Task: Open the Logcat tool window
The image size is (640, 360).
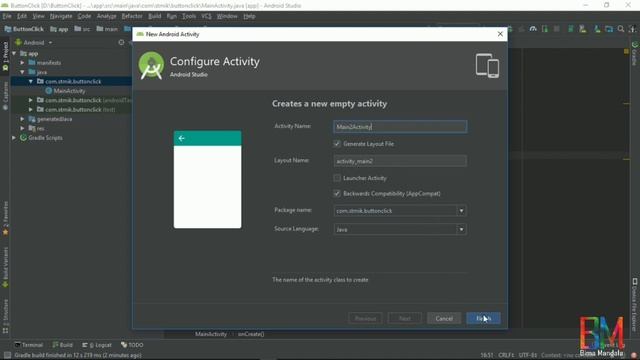Action: tap(97, 345)
